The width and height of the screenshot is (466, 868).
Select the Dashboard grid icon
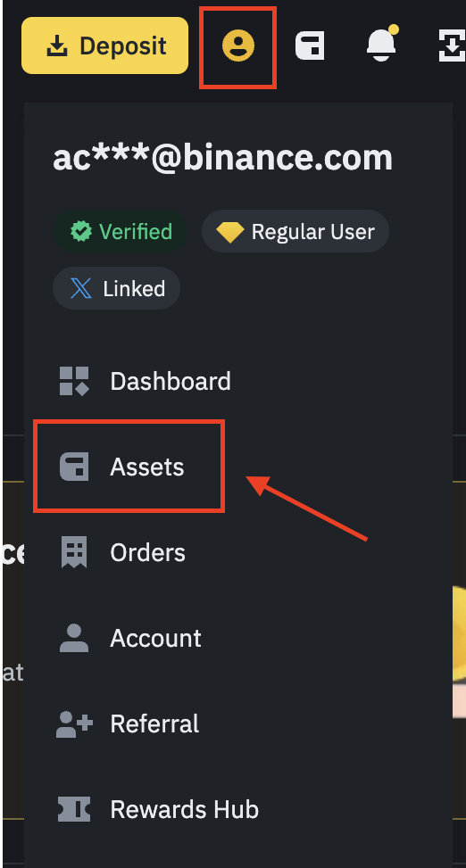point(74,382)
